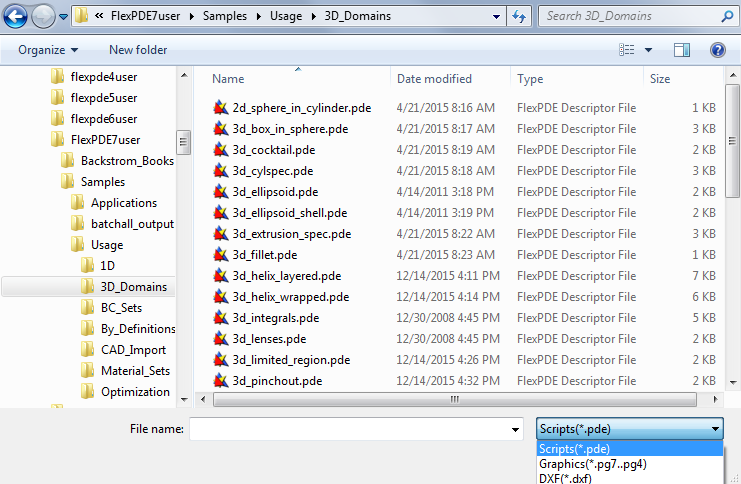Select the flexpde6user folder in tree
741x484 pixels.
coord(94,119)
